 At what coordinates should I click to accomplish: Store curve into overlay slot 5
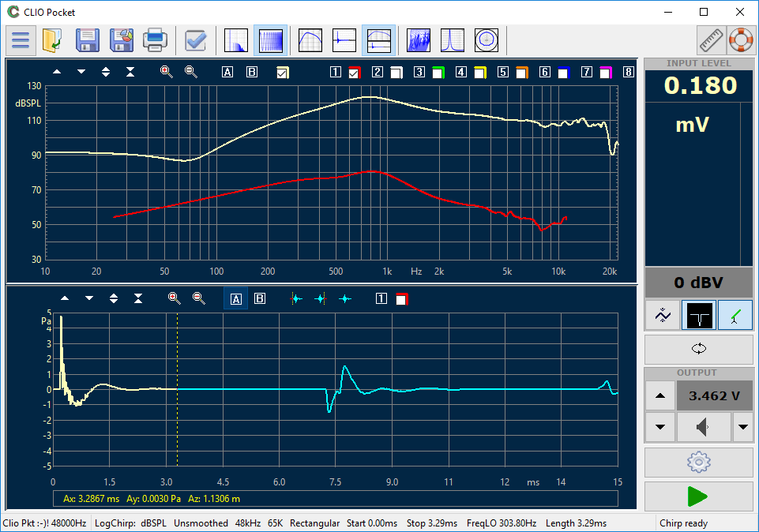(x=503, y=72)
